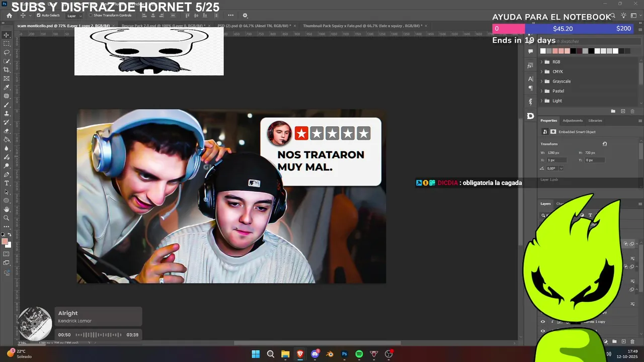
Task: Select the Hand tool
Action: pyautogui.click(x=7, y=209)
